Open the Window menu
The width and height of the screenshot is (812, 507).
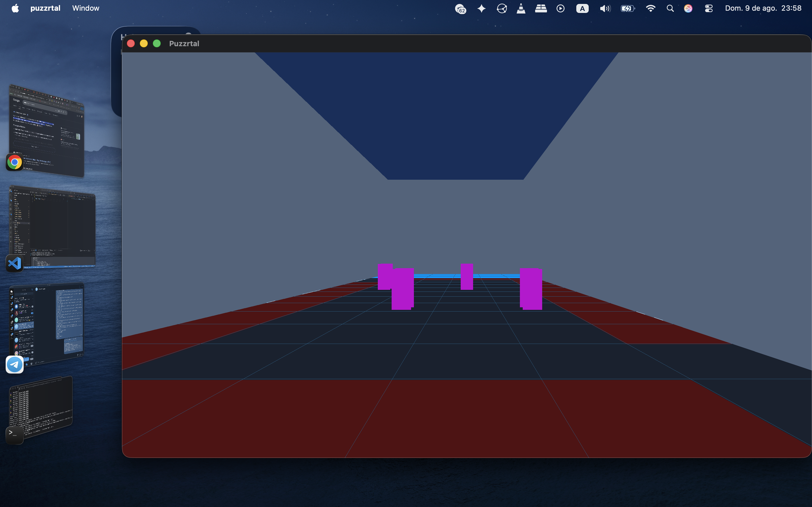pos(85,8)
